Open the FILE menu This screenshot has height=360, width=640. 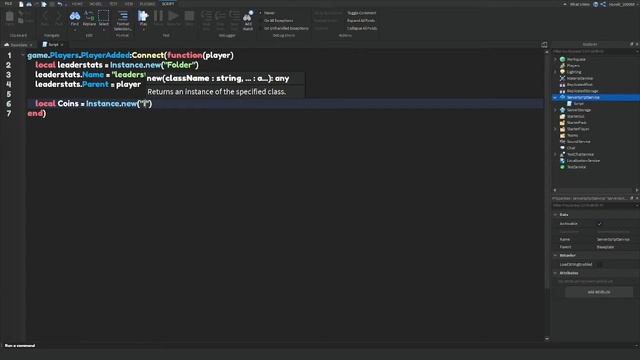coord(8,4)
